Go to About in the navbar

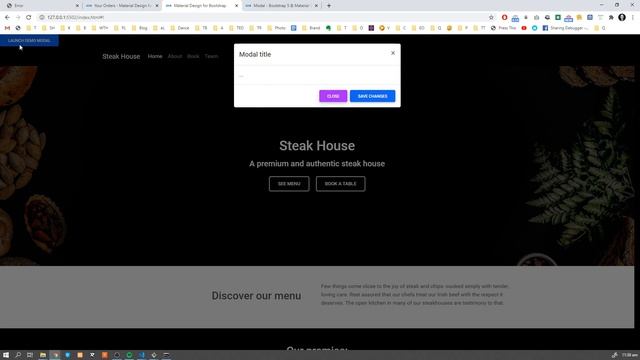click(x=175, y=56)
